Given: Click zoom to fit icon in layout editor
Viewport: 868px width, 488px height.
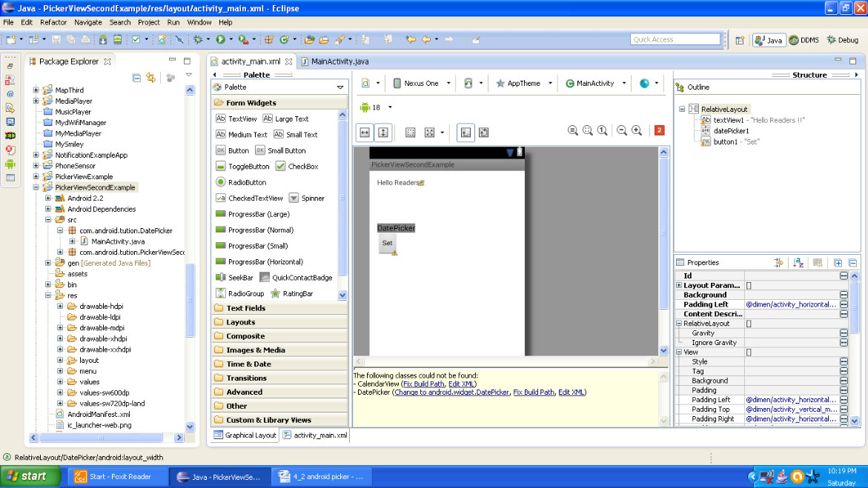Looking at the screenshot, I should 587,130.
